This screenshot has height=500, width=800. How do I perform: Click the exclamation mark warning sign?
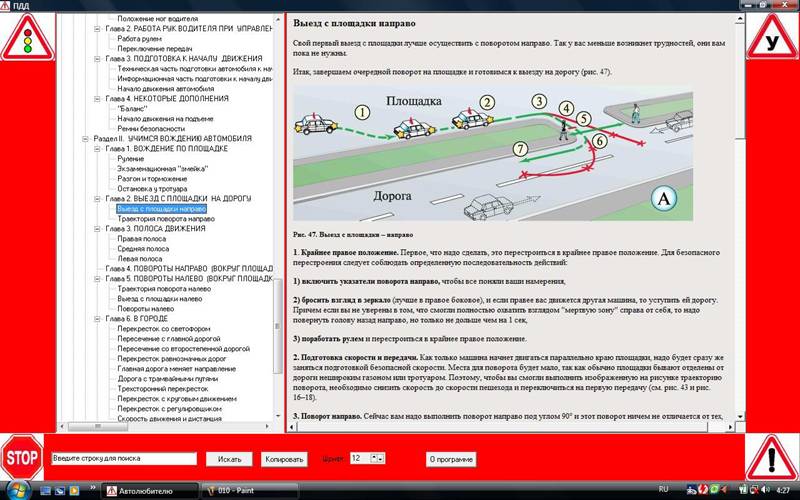click(773, 457)
